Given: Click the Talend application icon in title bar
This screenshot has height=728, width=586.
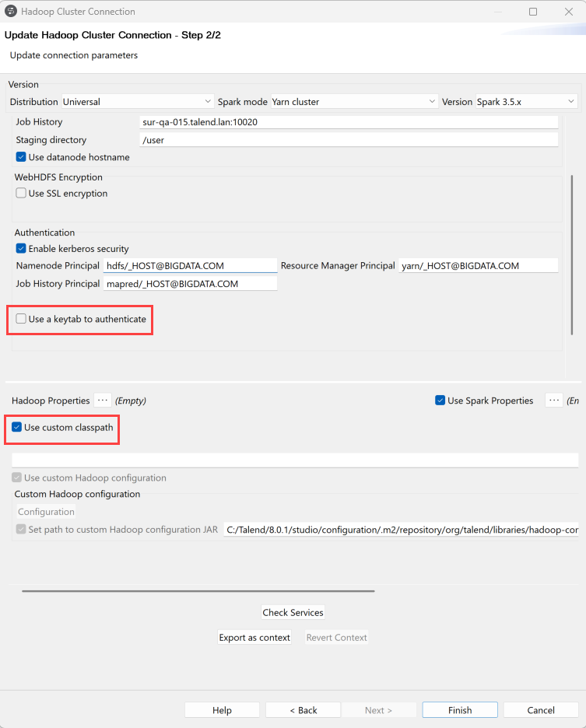Looking at the screenshot, I should point(11,11).
